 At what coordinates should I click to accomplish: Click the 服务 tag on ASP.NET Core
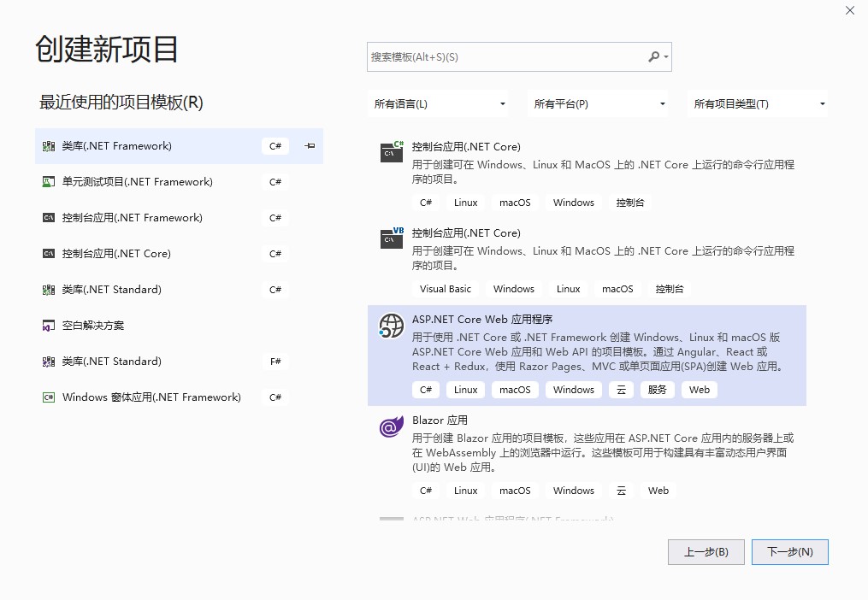(657, 390)
